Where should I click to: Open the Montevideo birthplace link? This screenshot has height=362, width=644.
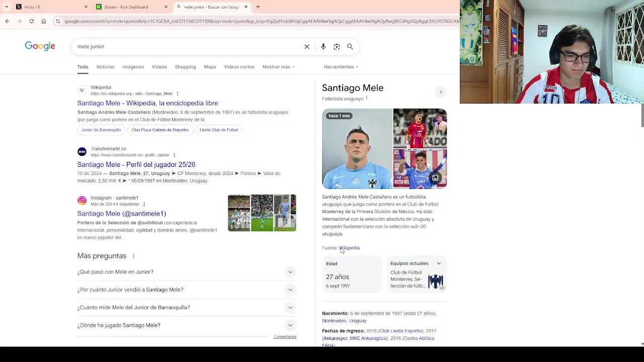tap(334, 321)
